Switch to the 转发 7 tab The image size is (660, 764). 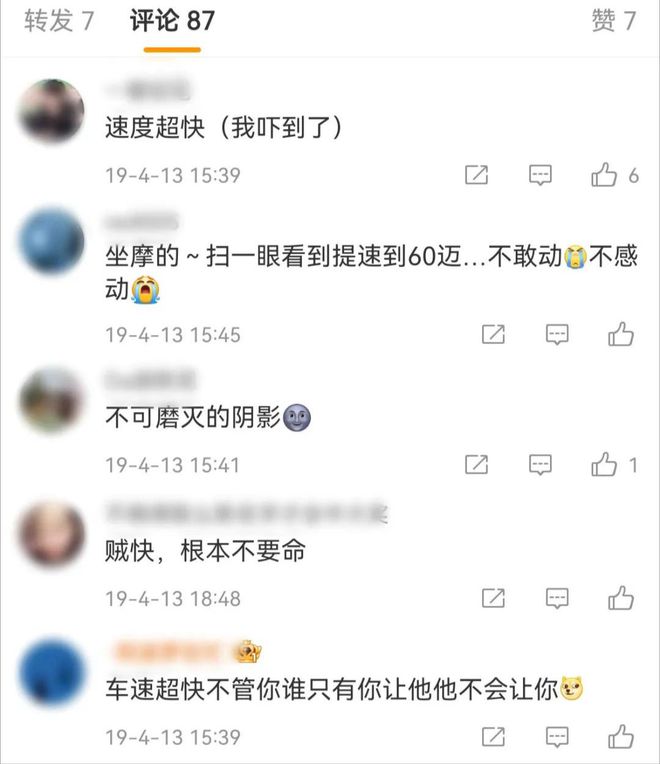click(x=58, y=21)
